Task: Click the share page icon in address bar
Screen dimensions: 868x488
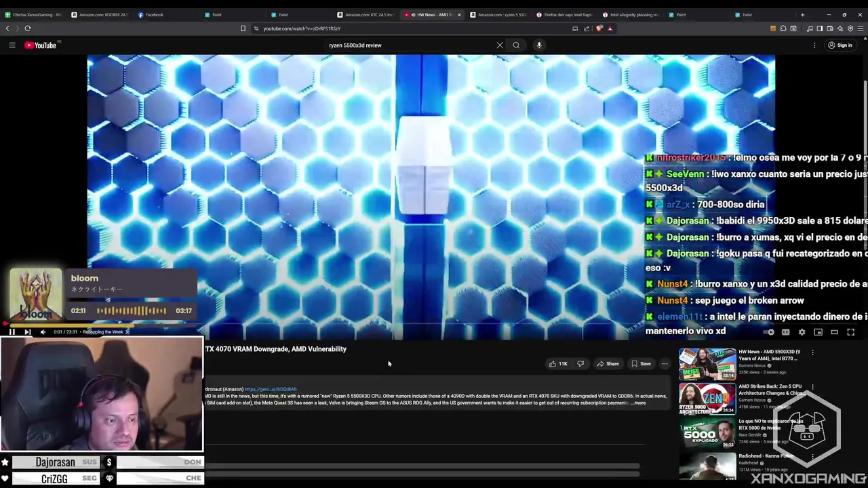Action: 587,28
